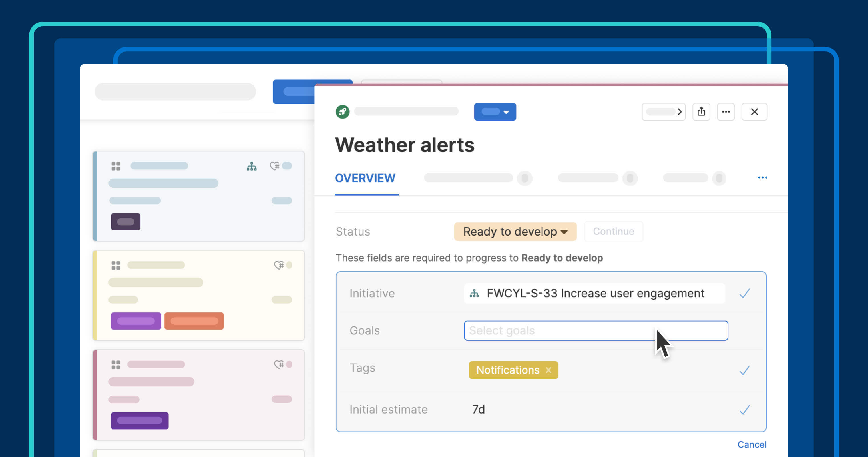Click the heart score icon on the blue card
Viewport: 868px width, 457px height.
[275, 166]
